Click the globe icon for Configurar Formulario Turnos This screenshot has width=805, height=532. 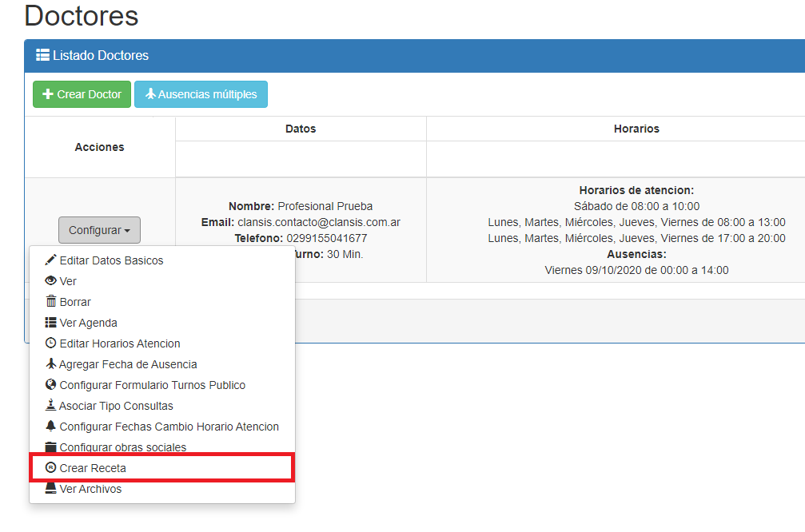51,385
